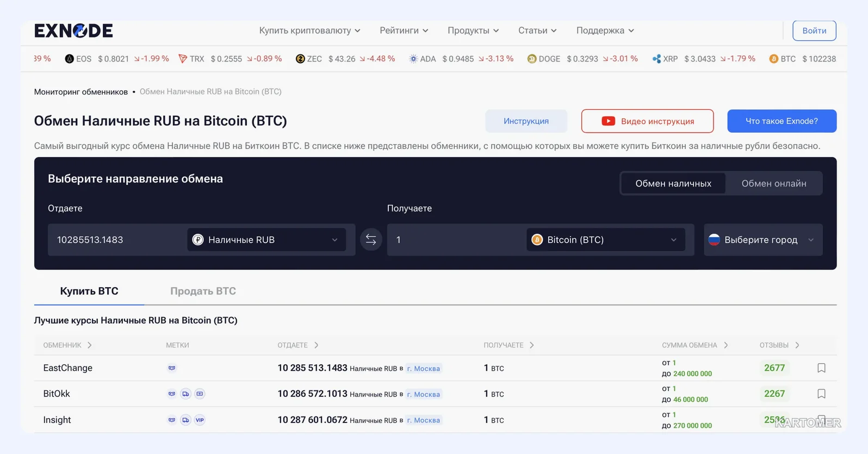The width and height of the screenshot is (868, 454).
Task: Click BitOkk's card label icon
Action: pos(200,394)
